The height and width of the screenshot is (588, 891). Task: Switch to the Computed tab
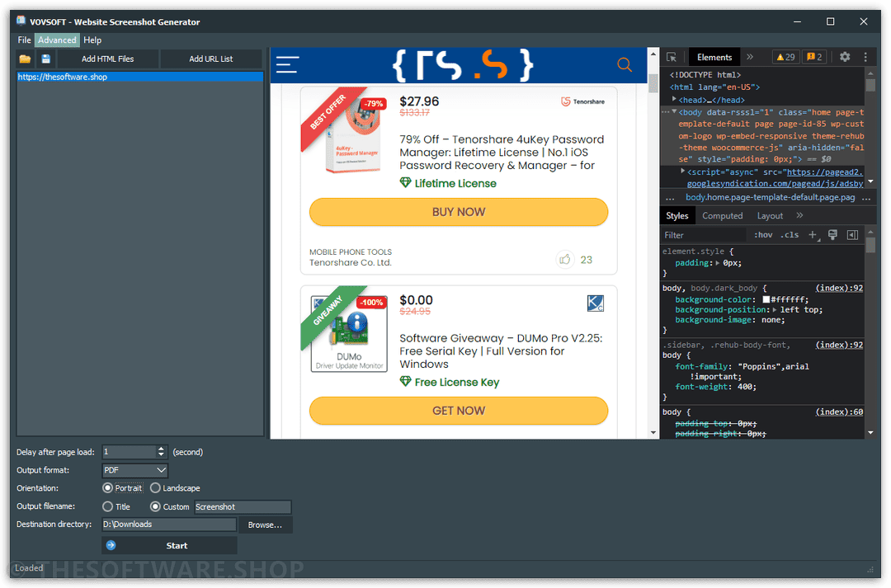coord(722,215)
